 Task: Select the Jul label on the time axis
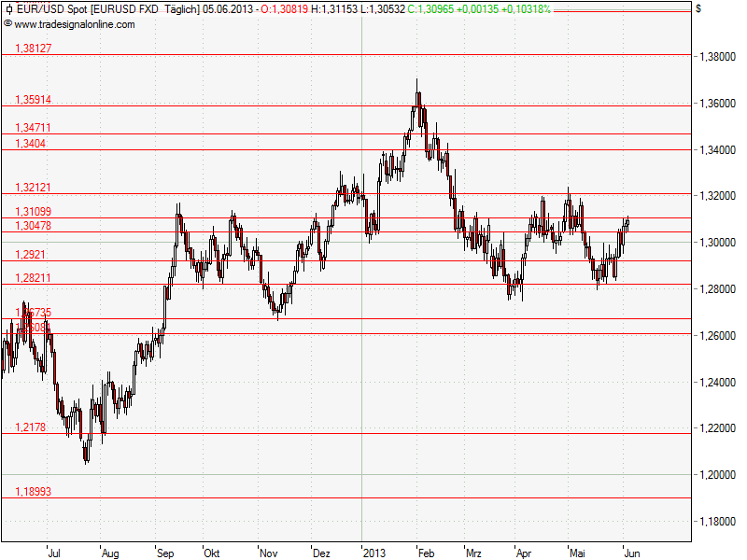point(56,552)
